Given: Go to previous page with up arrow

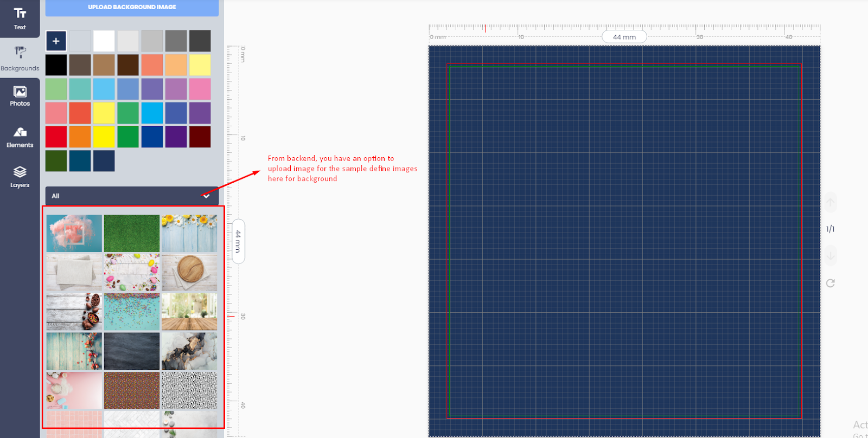Looking at the screenshot, I should click(830, 203).
